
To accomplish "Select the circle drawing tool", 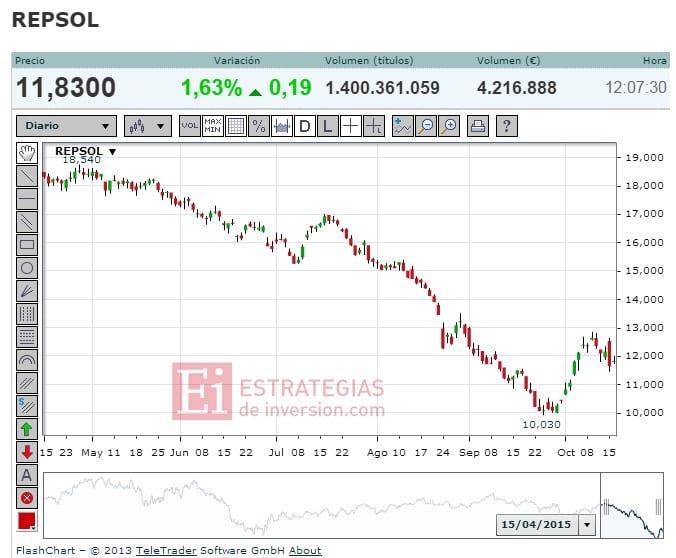I will tap(27, 268).
